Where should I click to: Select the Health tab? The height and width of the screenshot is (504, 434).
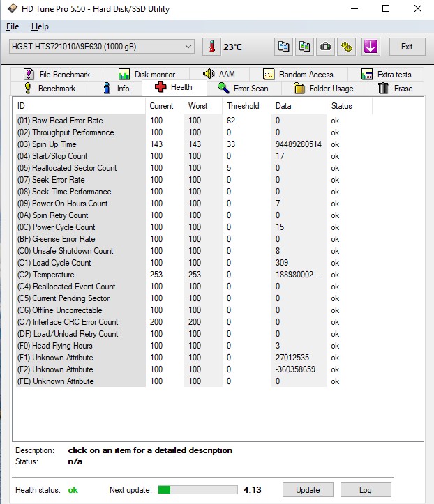(x=174, y=87)
